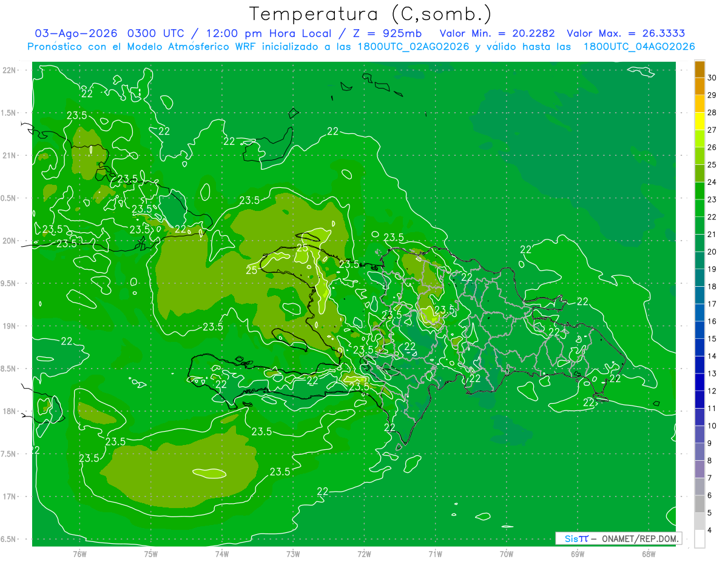Screen dimensions: 728x562
Task: Select the lime swatch between 26 and 27
Action: (699, 139)
